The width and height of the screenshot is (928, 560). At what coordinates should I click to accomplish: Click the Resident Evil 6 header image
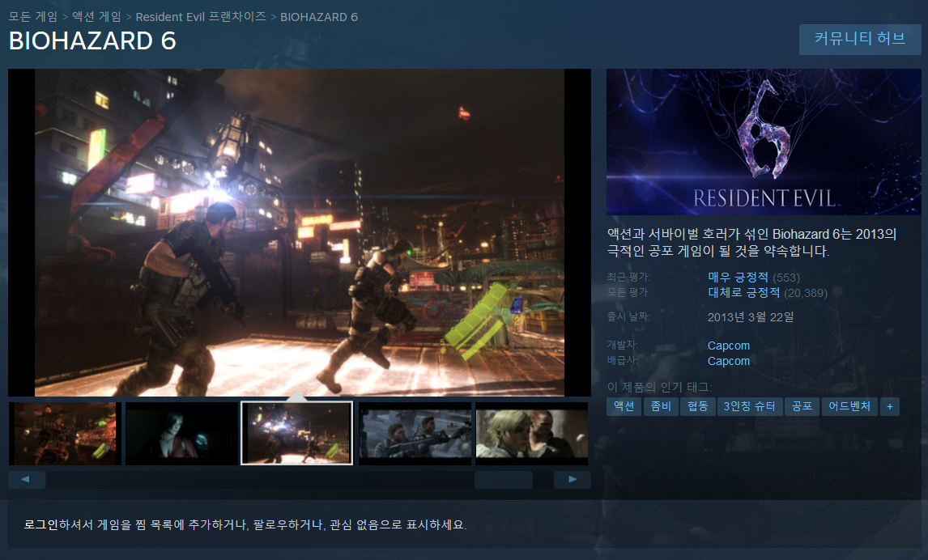(x=764, y=142)
